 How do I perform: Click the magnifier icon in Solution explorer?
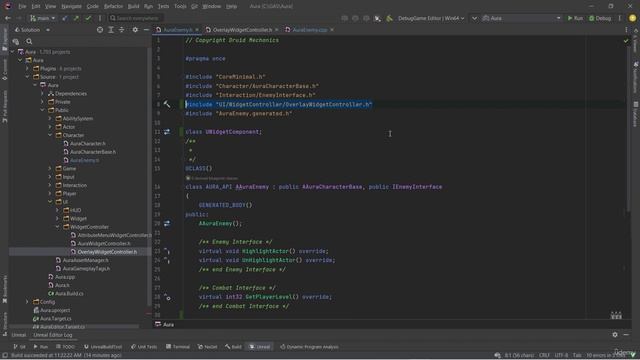(29, 42)
